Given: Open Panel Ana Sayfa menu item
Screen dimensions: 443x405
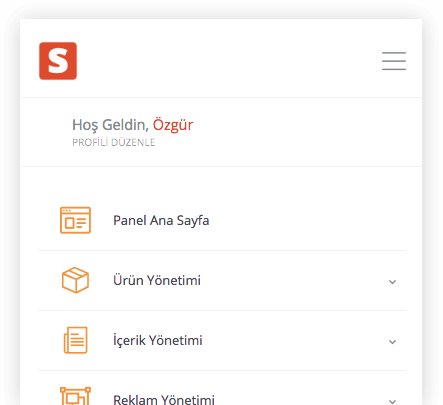Looking at the screenshot, I should pyautogui.click(x=222, y=220).
